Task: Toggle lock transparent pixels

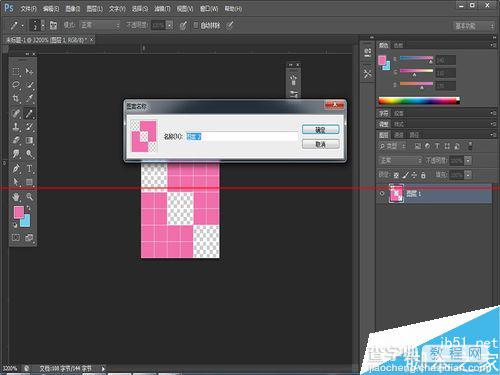Action: 396,175
